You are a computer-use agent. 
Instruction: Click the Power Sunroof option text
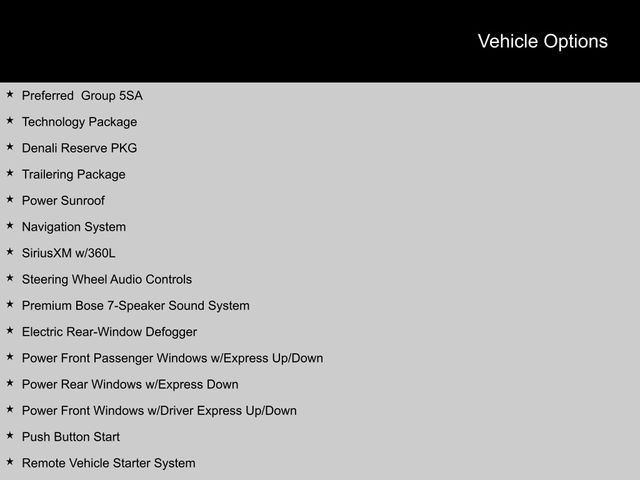click(x=63, y=201)
